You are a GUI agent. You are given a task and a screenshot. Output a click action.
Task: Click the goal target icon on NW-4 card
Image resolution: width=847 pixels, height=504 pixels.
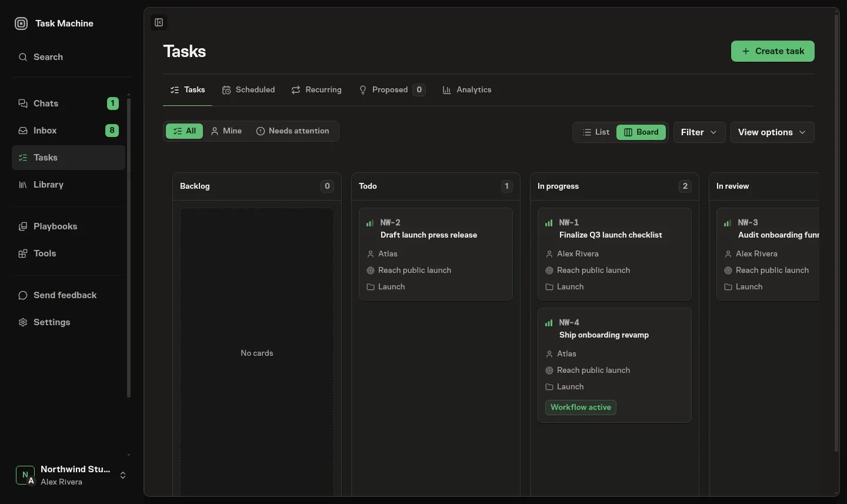coord(549,371)
